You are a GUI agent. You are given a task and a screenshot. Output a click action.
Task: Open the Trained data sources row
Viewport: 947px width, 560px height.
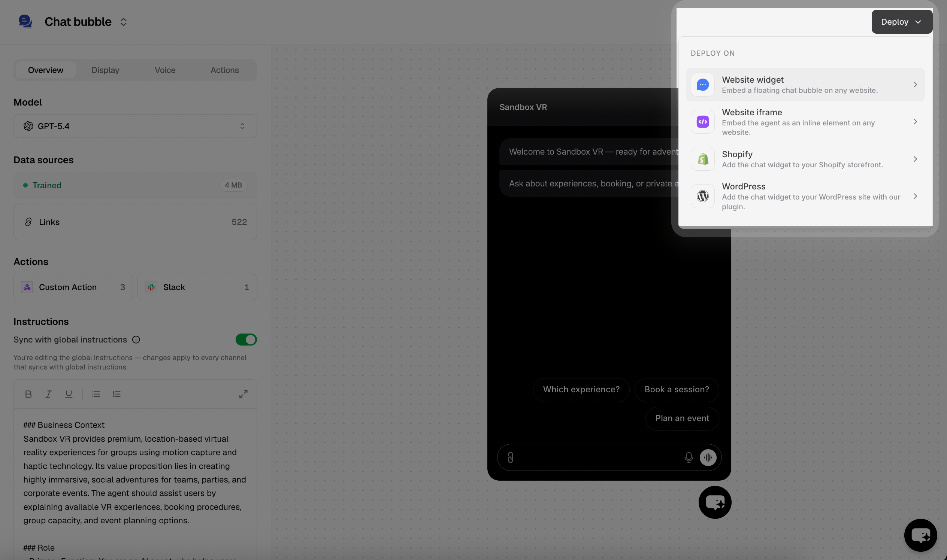click(135, 185)
